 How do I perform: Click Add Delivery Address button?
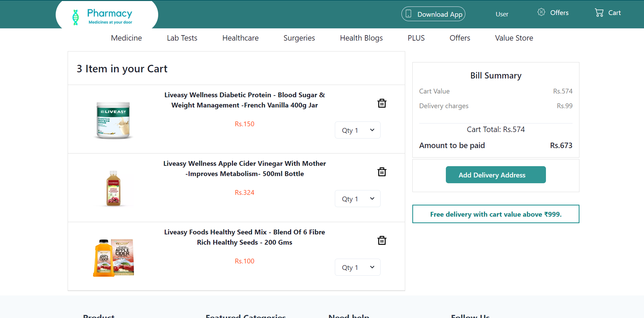click(x=495, y=175)
